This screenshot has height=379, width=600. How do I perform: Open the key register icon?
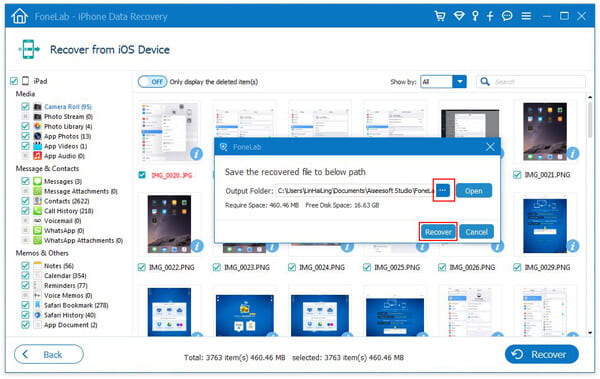coord(475,16)
